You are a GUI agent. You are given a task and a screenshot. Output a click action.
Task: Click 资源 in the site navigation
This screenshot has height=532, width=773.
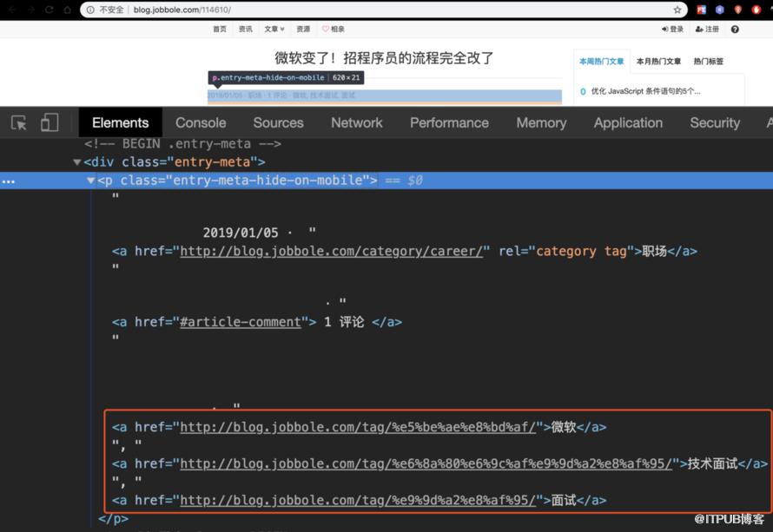point(303,29)
